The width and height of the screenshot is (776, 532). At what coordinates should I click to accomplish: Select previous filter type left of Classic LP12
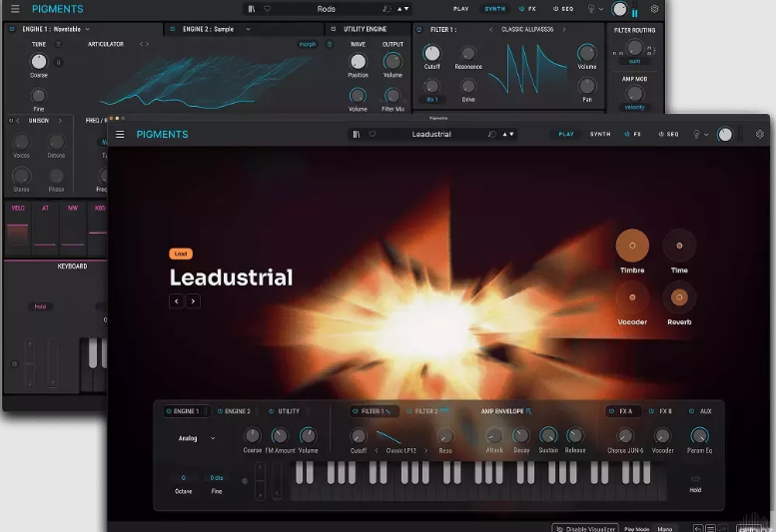tap(377, 450)
